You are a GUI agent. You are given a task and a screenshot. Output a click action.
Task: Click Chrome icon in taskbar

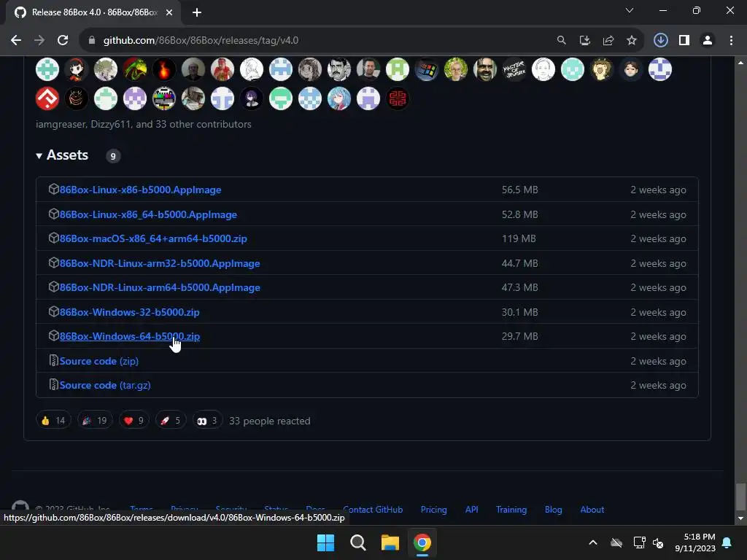[x=422, y=542]
